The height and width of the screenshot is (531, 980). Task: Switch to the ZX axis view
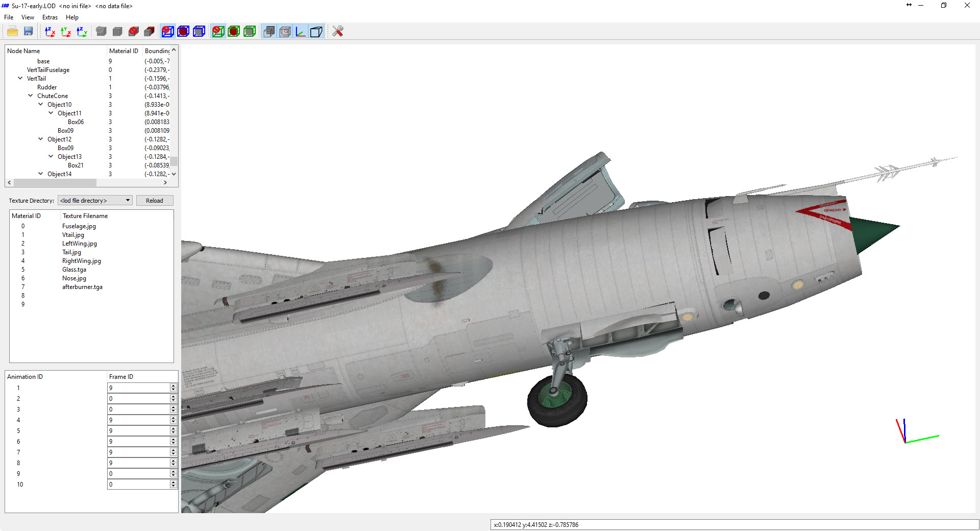tap(50, 32)
